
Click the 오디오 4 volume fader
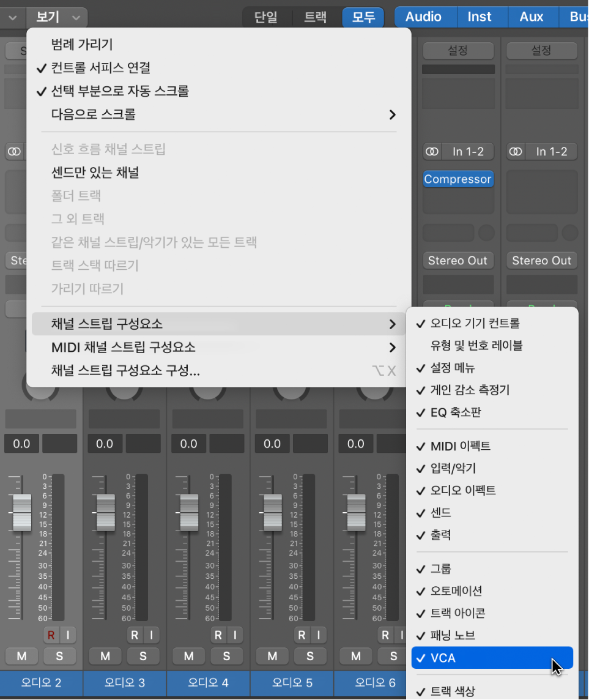pyautogui.click(x=189, y=513)
